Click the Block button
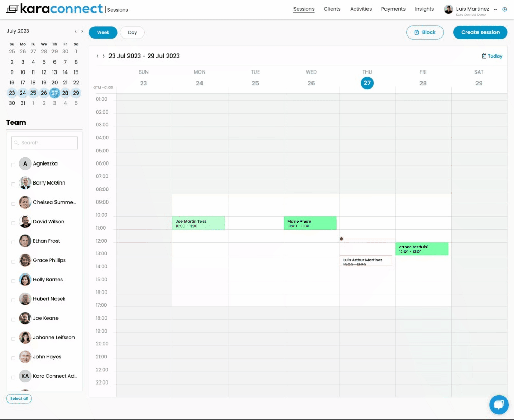 (x=425, y=32)
